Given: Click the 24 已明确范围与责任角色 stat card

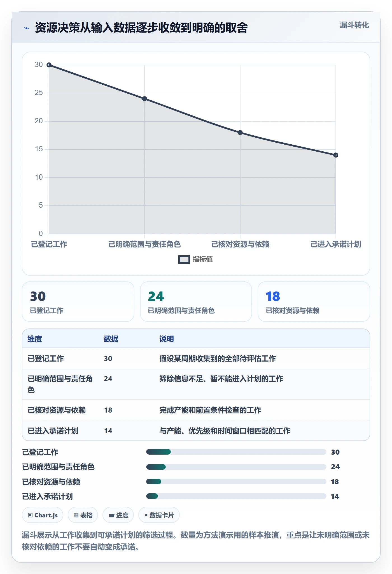Looking at the screenshot, I should (196, 302).
